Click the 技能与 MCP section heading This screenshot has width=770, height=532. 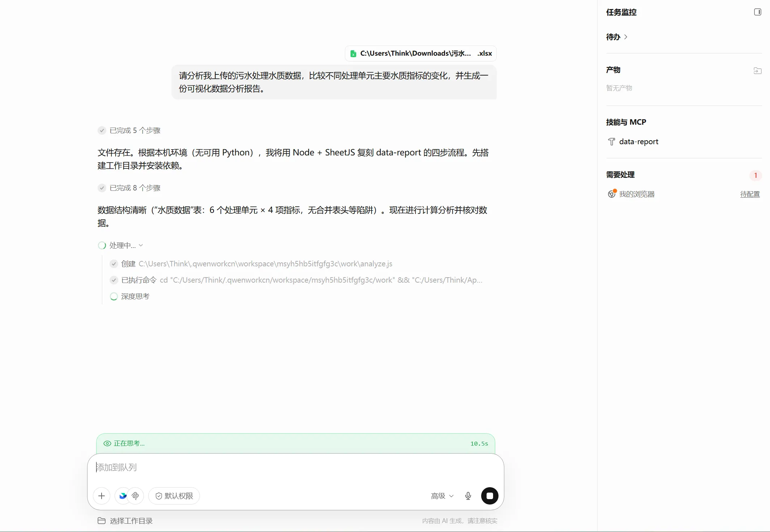626,122
